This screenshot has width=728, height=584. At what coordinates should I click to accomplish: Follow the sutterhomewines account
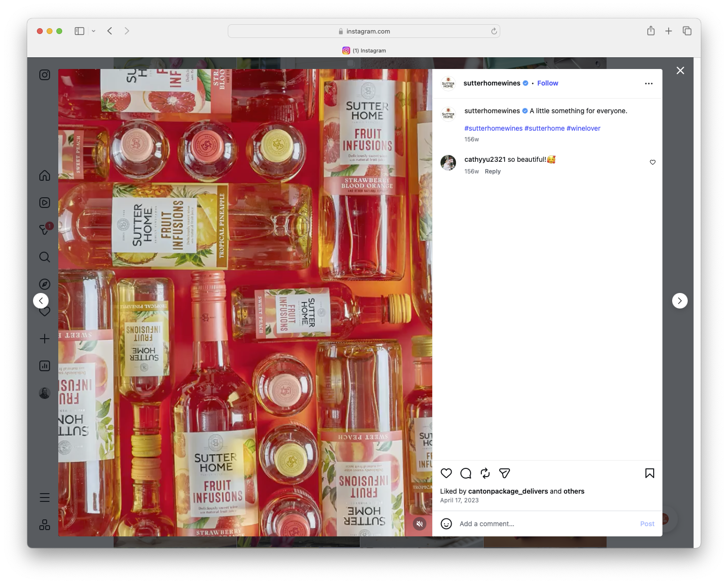pos(547,83)
